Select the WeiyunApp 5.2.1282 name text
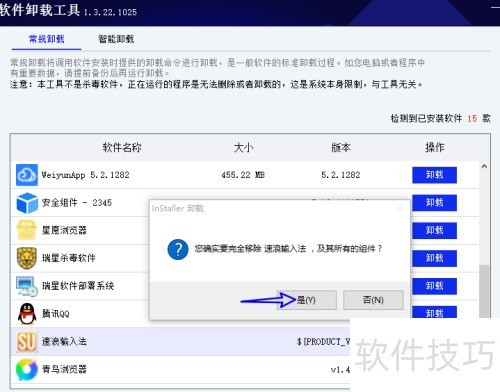Image resolution: width=500 pixels, height=392 pixels. pyautogui.click(x=85, y=175)
